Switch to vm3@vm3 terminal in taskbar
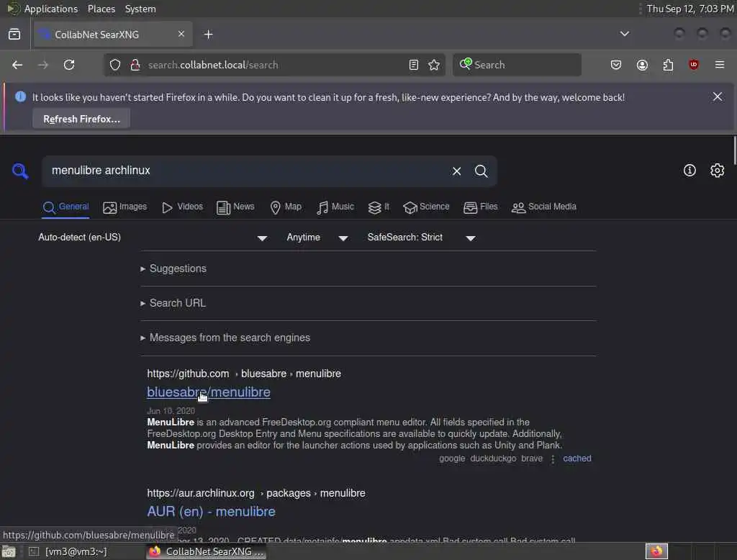 click(68, 551)
